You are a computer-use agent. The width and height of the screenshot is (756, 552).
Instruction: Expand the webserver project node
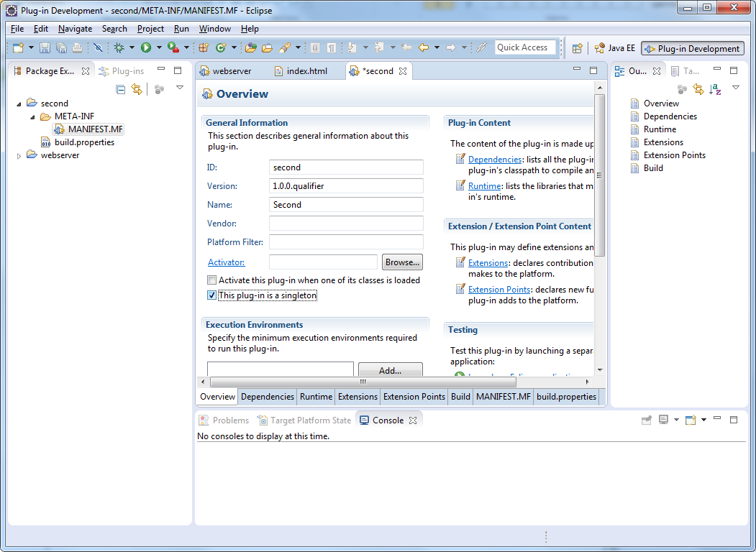coord(19,155)
